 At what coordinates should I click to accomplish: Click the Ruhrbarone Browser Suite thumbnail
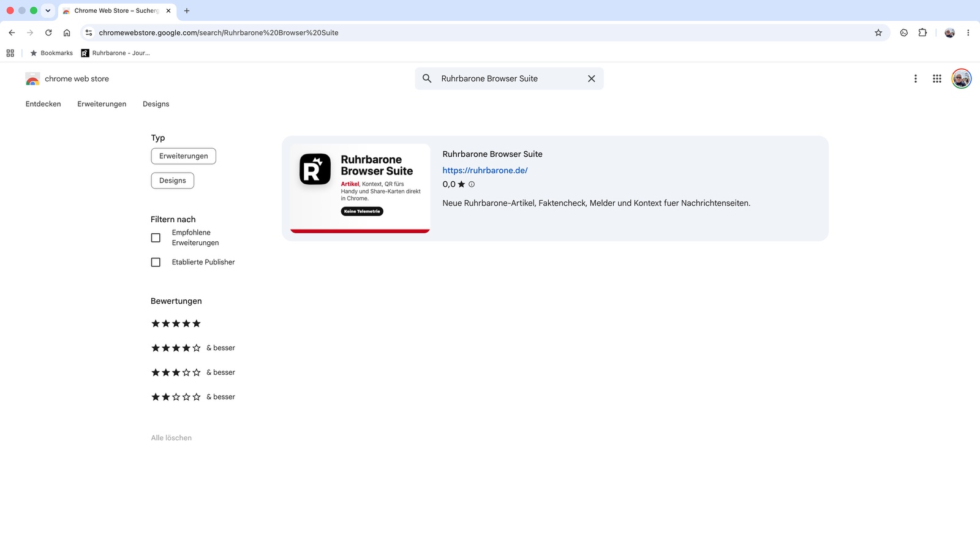360,189
